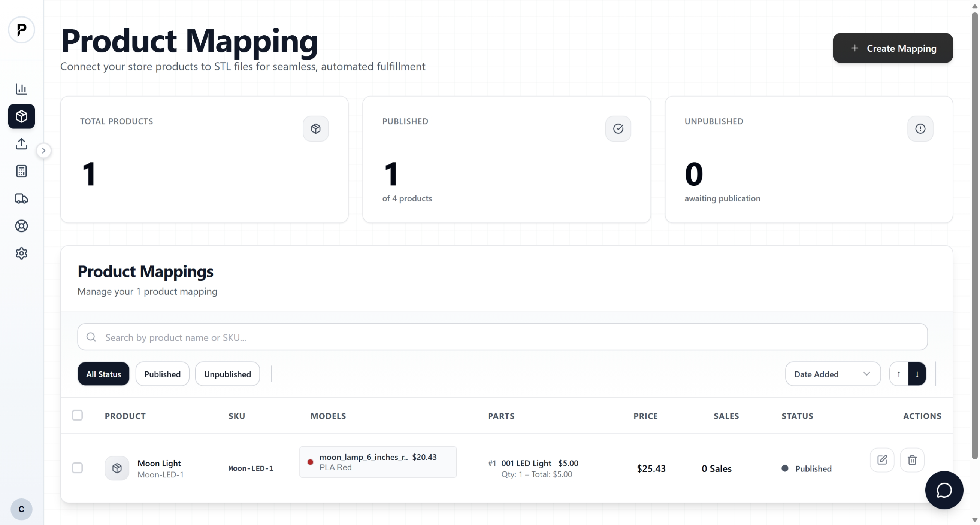Focus the product name or SKU search field
Screen dimensions: 980x525
pyautogui.click(x=502, y=337)
